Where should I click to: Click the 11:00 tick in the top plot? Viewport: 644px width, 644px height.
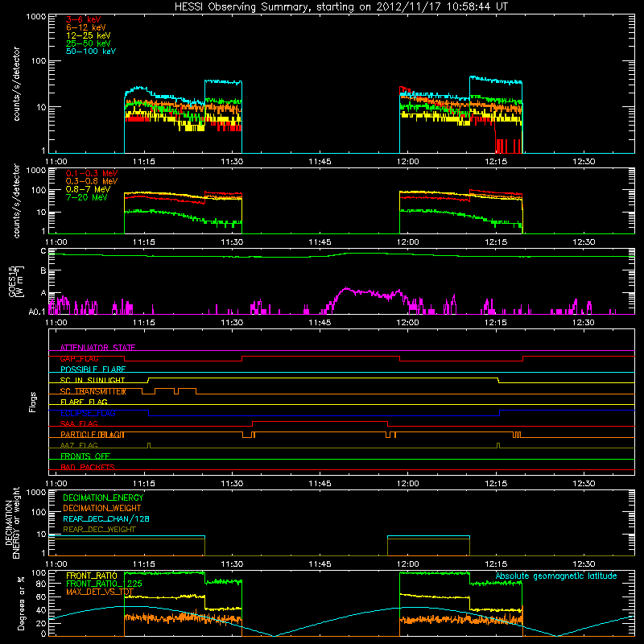coord(56,162)
